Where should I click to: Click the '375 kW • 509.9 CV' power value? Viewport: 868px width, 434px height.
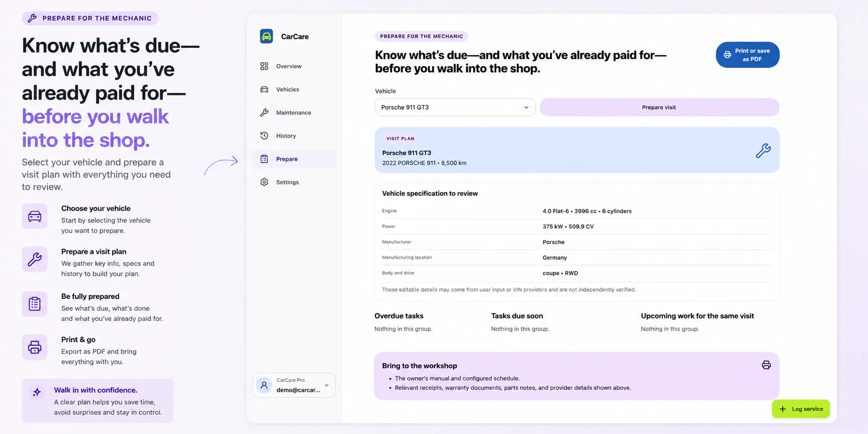pos(568,227)
